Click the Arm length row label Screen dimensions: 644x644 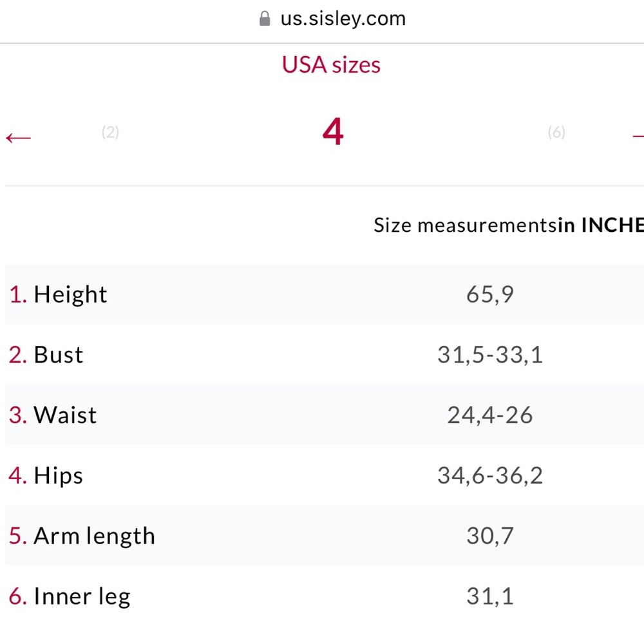82,536
